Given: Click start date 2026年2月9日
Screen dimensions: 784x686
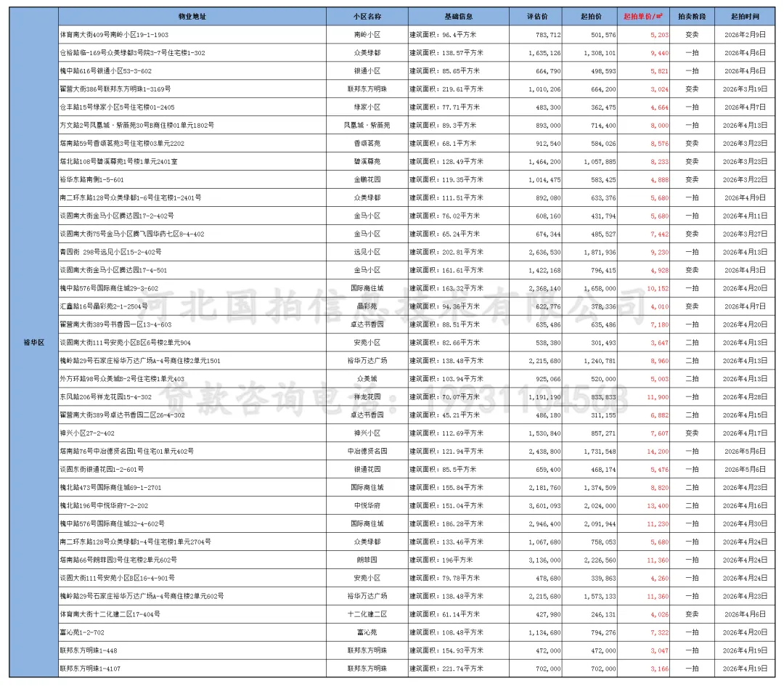Looking at the screenshot, I should click(x=745, y=35).
